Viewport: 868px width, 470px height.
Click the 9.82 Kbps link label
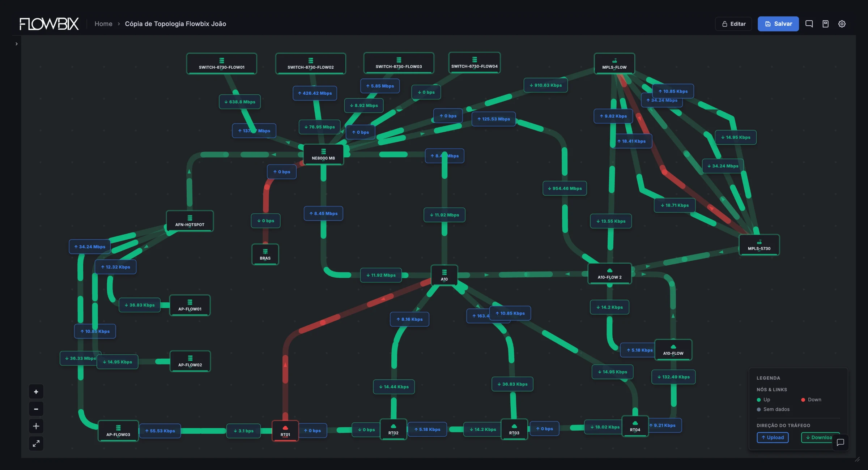(x=613, y=116)
